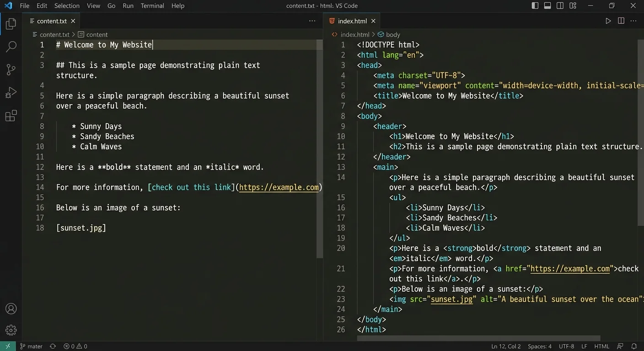
Task: Expand content.txt breadcrumb file segment
Action: coord(51,35)
